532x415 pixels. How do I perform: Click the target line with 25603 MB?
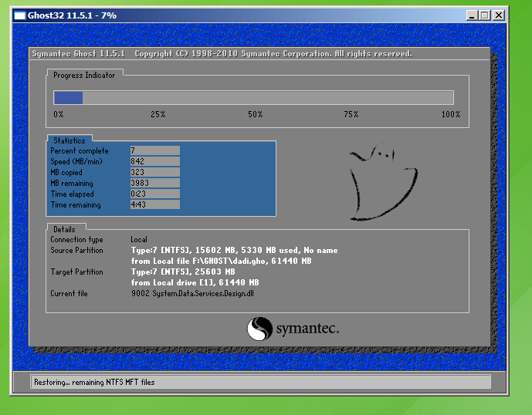click(183, 272)
